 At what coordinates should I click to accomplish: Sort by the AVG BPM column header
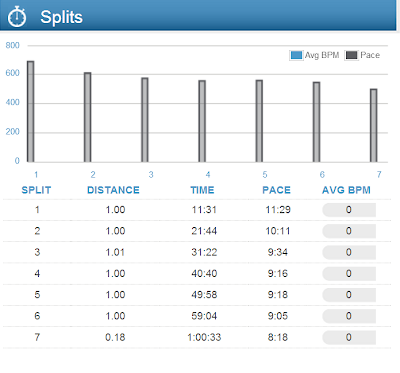click(346, 190)
